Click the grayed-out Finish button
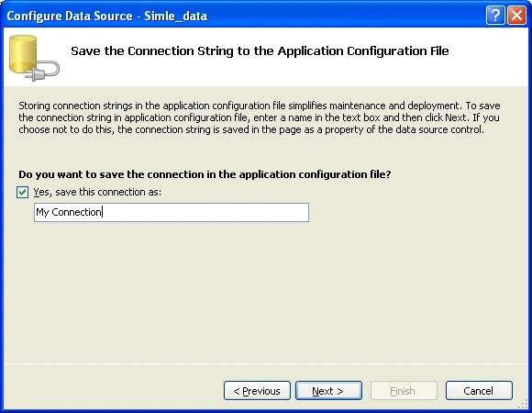This screenshot has width=532, height=413. pyautogui.click(x=404, y=391)
